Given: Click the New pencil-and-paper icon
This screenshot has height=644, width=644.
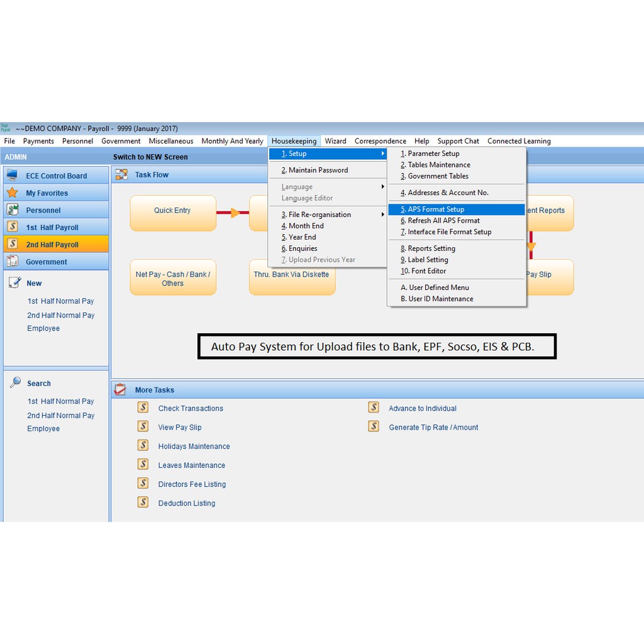Looking at the screenshot, I should [15, 282].
